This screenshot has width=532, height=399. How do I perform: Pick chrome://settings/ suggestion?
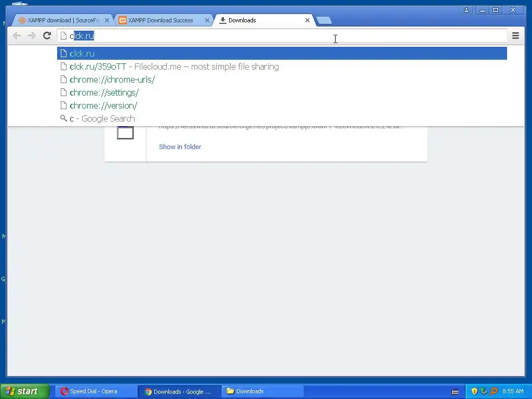point(282,92)
